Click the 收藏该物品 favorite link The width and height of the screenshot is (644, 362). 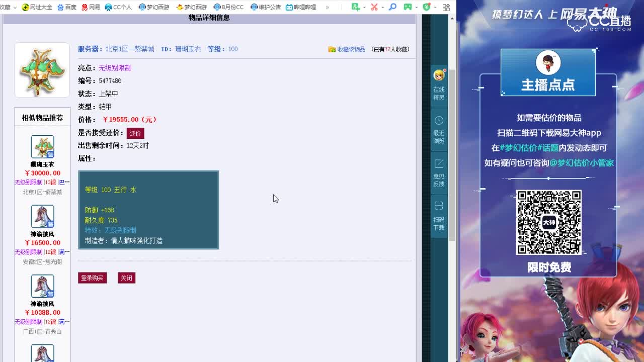pyautogui.click(x=351, y=49)
